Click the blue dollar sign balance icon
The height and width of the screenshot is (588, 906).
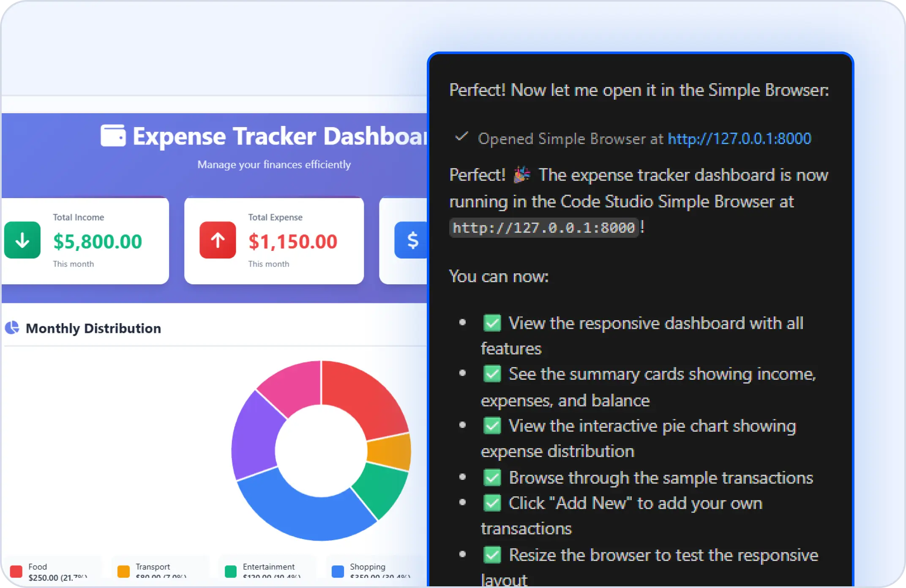(412, 240)
